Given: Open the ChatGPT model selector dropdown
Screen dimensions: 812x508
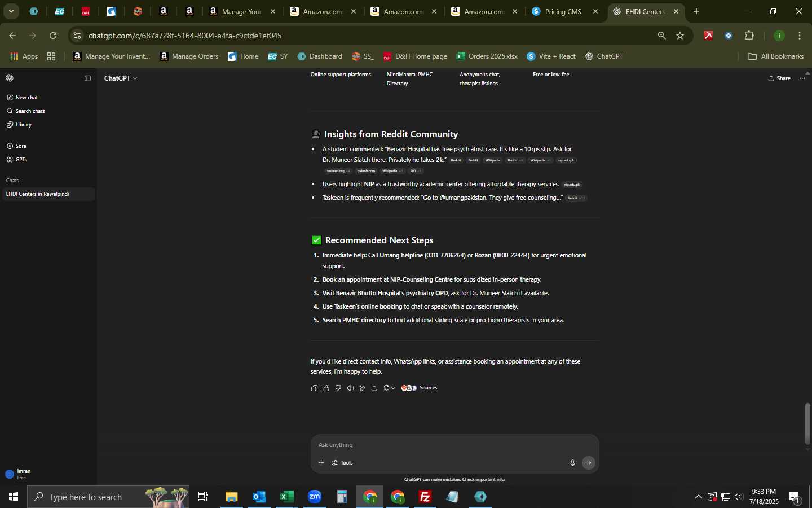Looking at the screenshot, I should coord(121,78).
